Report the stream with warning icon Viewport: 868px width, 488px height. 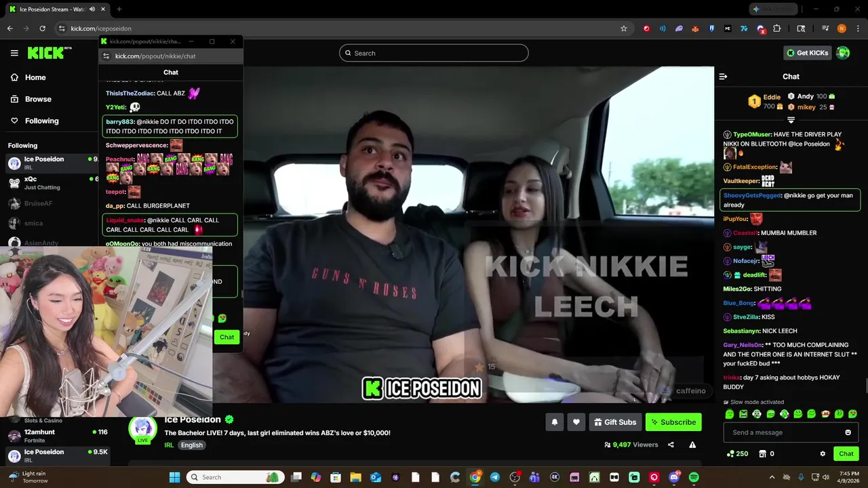pyautogui.click(x=692, y=445)
